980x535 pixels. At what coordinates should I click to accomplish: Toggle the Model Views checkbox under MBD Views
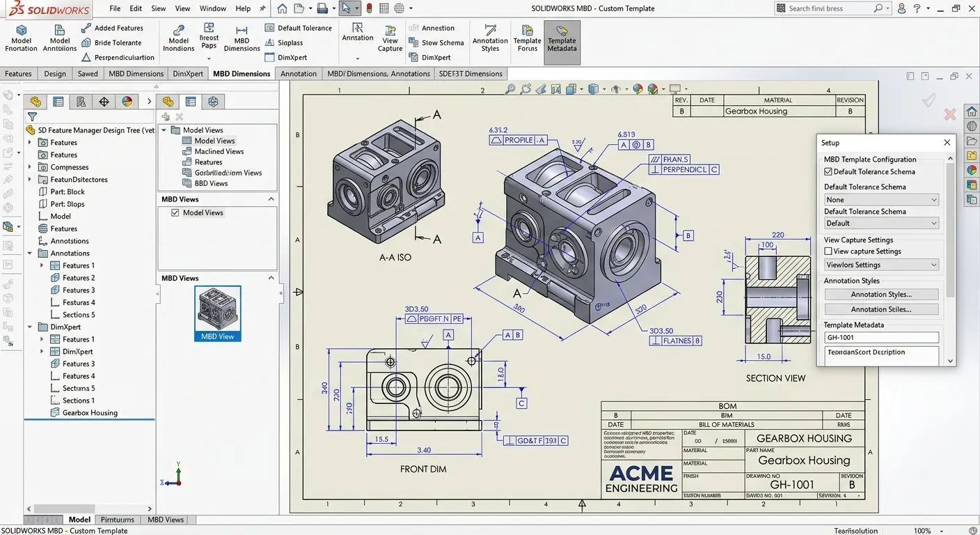pyautogui.click(x=175, y=212)
